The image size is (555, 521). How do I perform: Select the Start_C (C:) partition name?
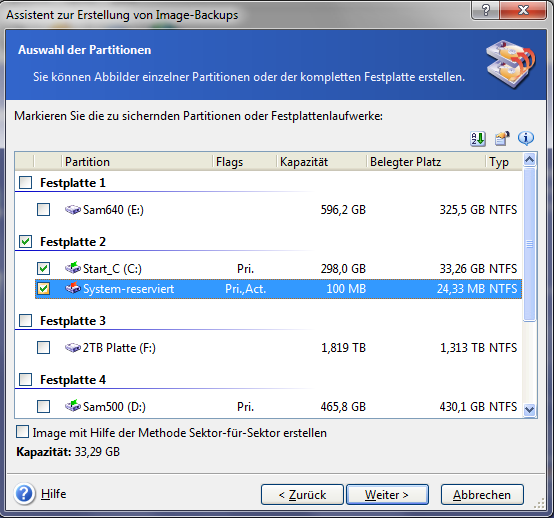click(112, 269)
